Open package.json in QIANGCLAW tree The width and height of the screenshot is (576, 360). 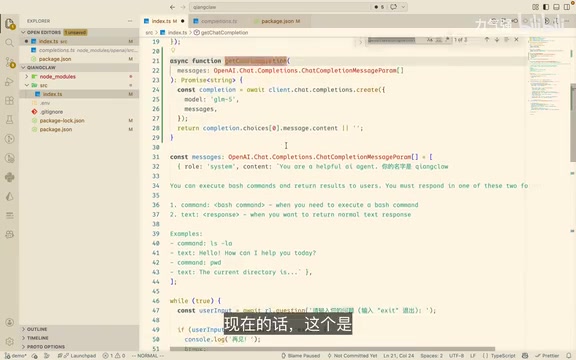79,129
